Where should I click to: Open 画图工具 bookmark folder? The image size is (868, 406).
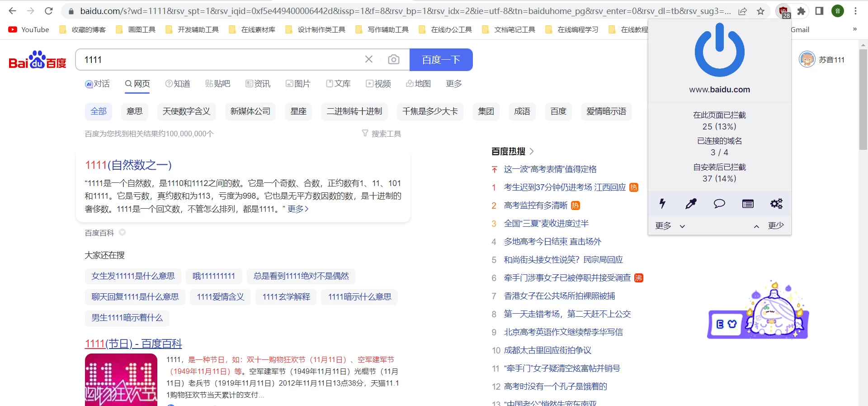[x=136, y=29]
